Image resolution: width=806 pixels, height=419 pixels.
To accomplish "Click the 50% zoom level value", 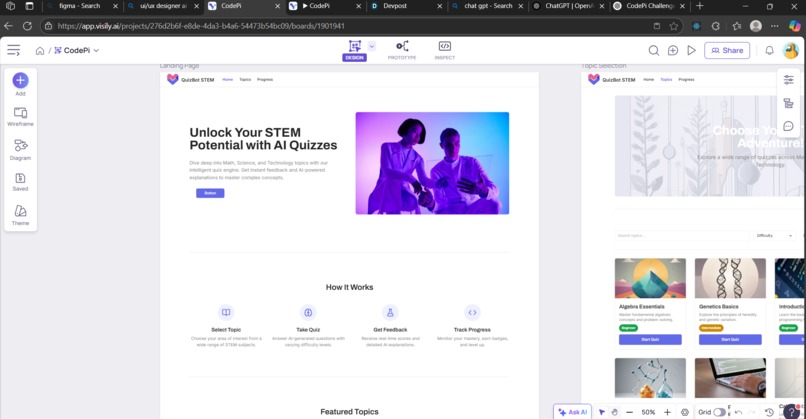I will point(648,412).
